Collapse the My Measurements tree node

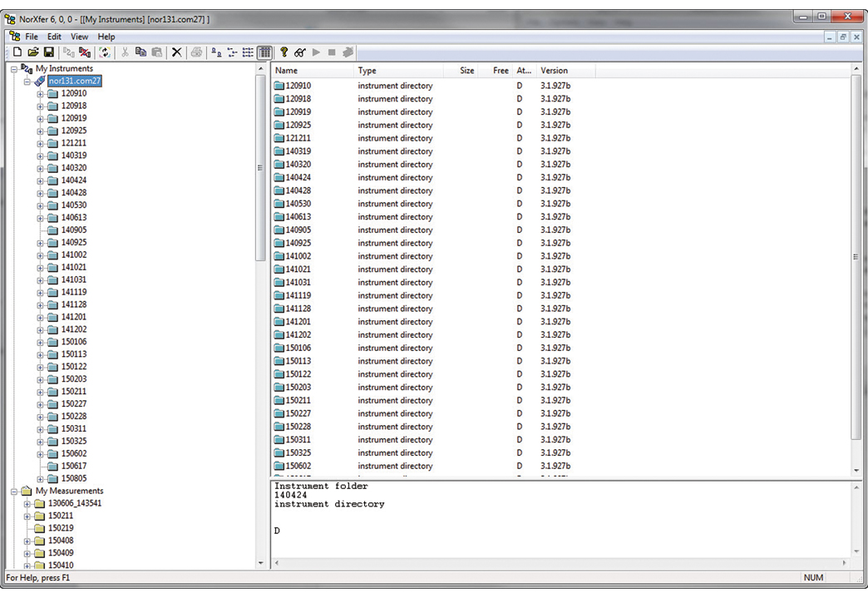coord(14,492)
